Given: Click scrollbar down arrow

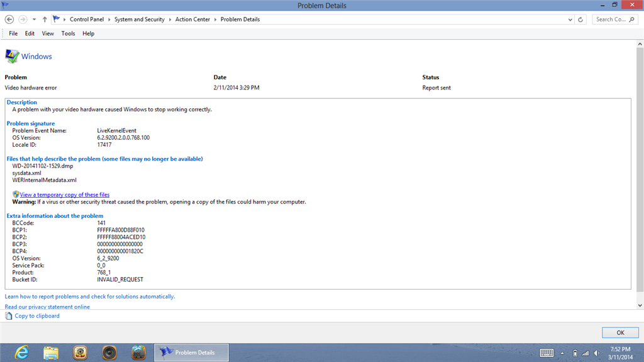Looking at the screenshot, I should pyautogui.click(x=640, y=305).
